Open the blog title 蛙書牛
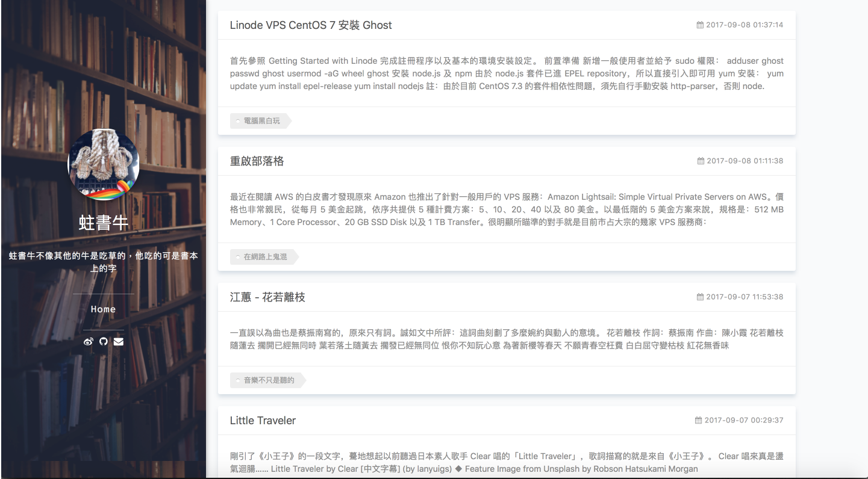The height and width of the screenshot is (479, 868). coord(104,223)
